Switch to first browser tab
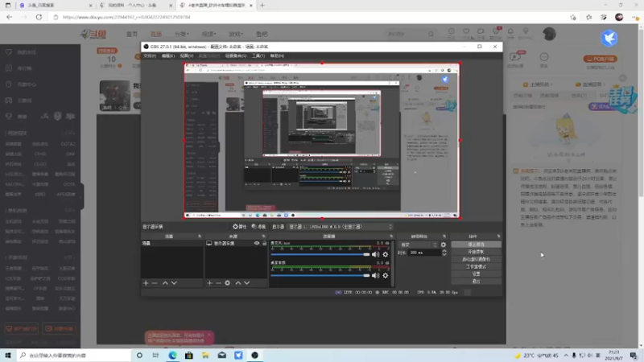The width and height of the screenshot is (644, 362). click(x=55, y=6)
